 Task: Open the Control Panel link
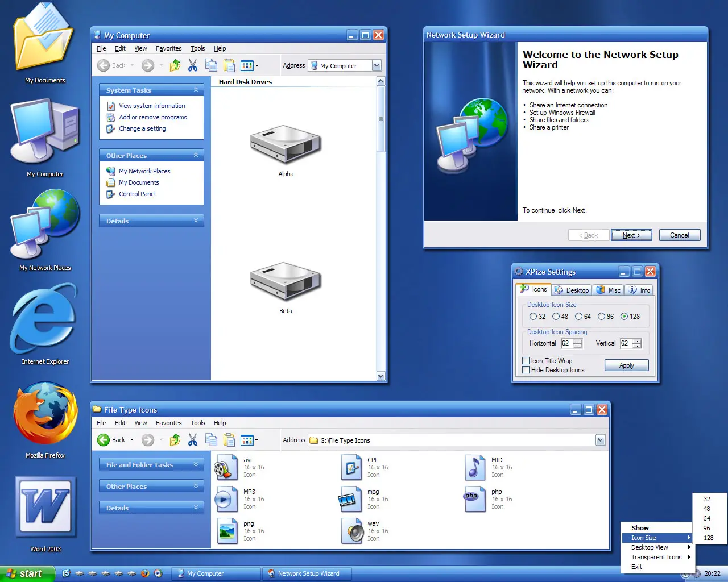[137, 194]
